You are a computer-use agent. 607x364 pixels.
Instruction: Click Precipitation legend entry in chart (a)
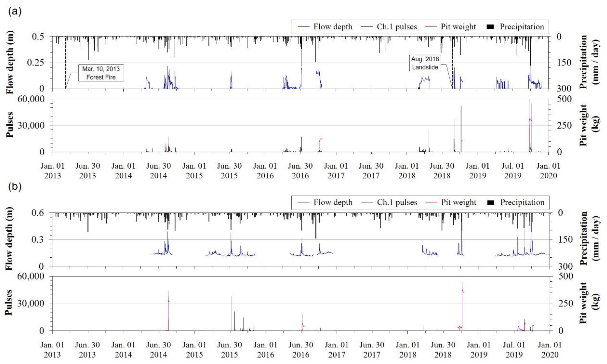[x=522, y=27]
